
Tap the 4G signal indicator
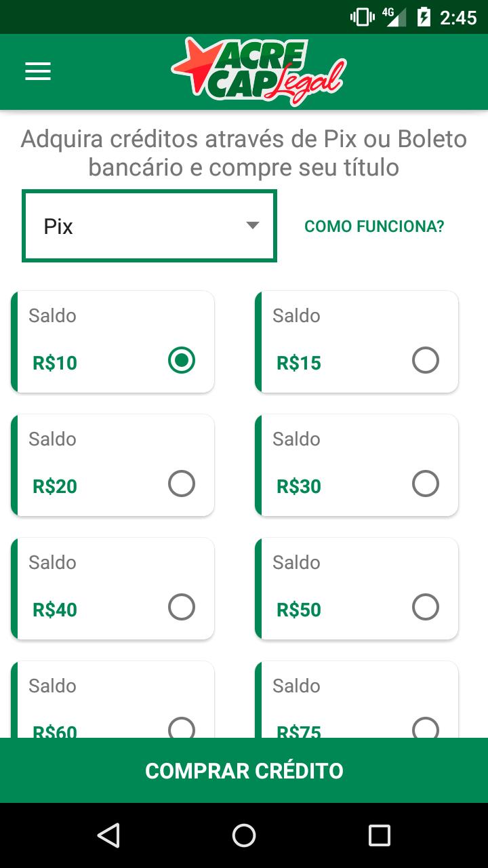pyautogui.click(x=394, y=17)
